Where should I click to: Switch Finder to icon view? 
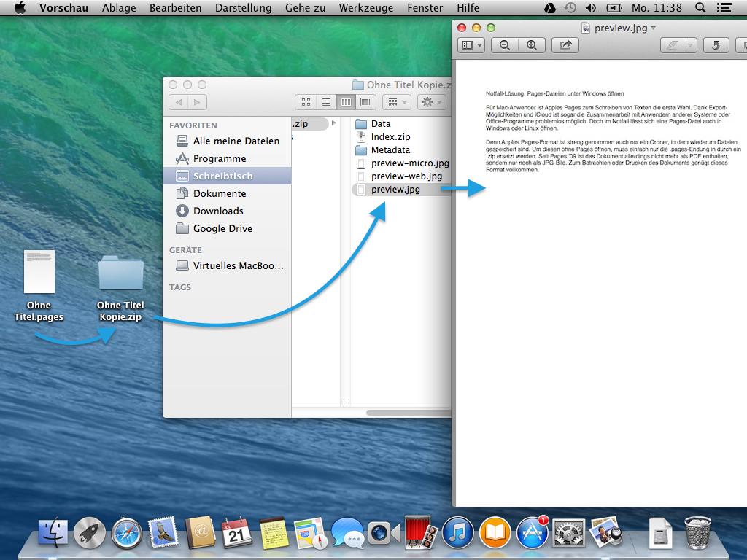306,102
